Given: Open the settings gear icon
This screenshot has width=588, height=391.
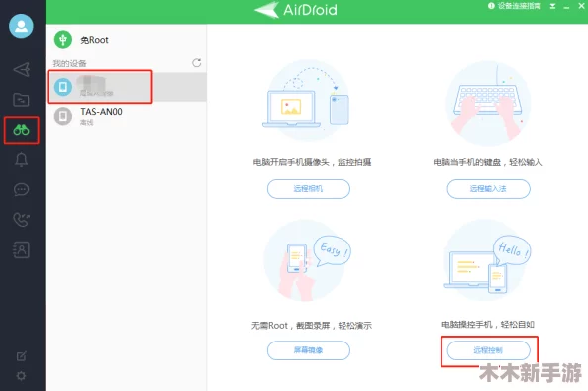Looking at the screenshot, I should [x=22, y=375].
